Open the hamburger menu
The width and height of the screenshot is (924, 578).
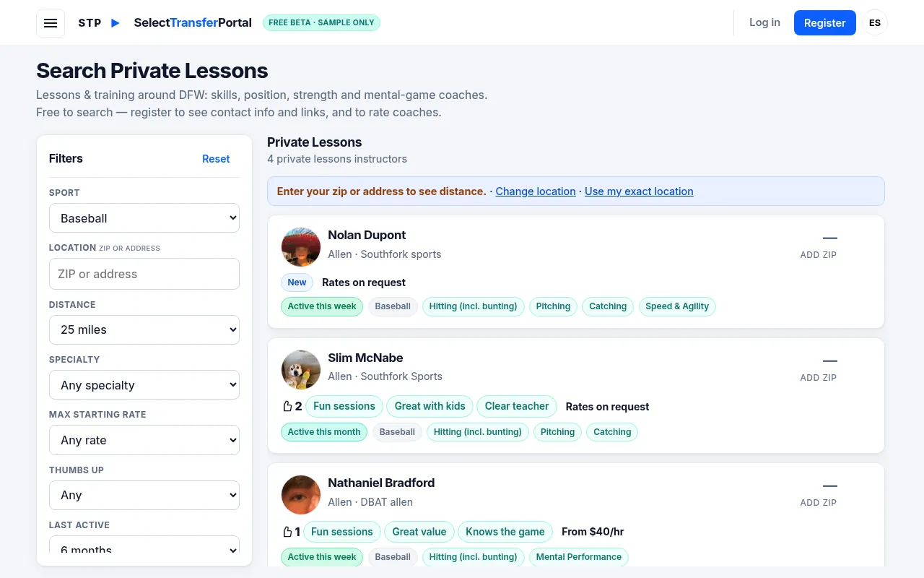[51, 23]
